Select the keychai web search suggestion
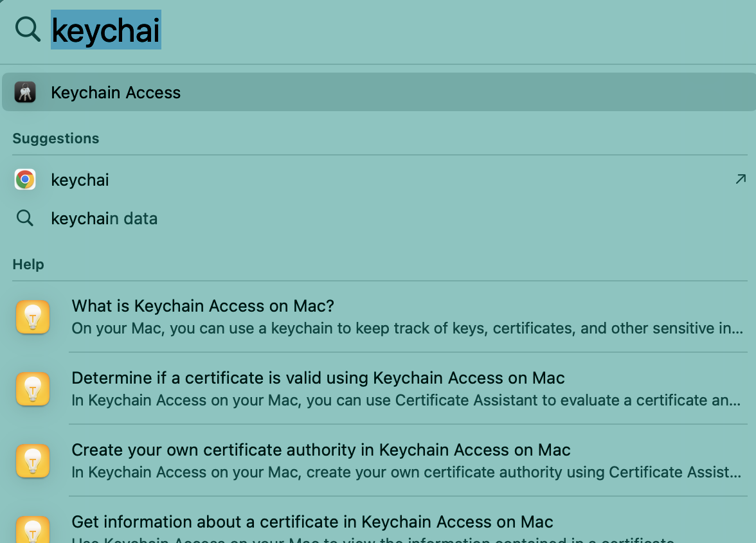756x543 pixels. point(80,179)
